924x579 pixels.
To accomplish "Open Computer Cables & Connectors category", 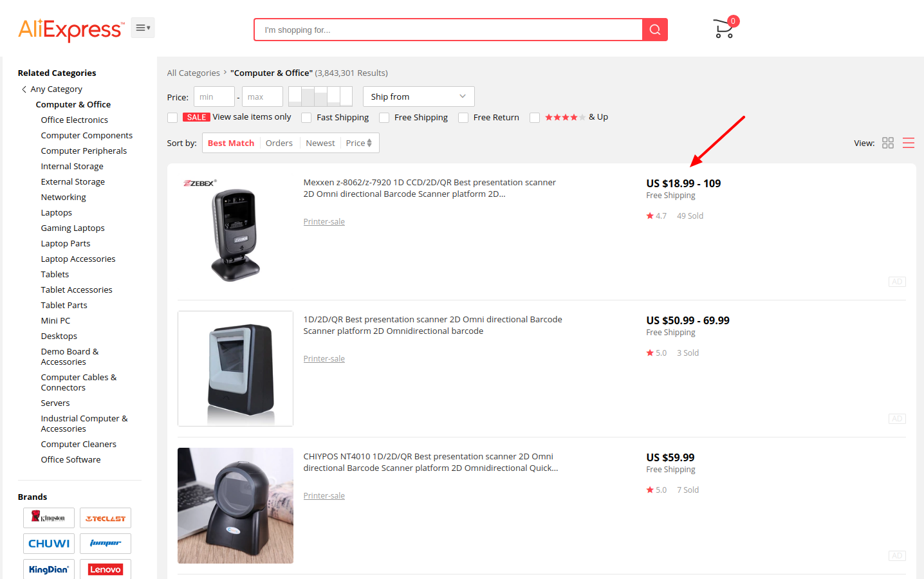I will point(79,383).
